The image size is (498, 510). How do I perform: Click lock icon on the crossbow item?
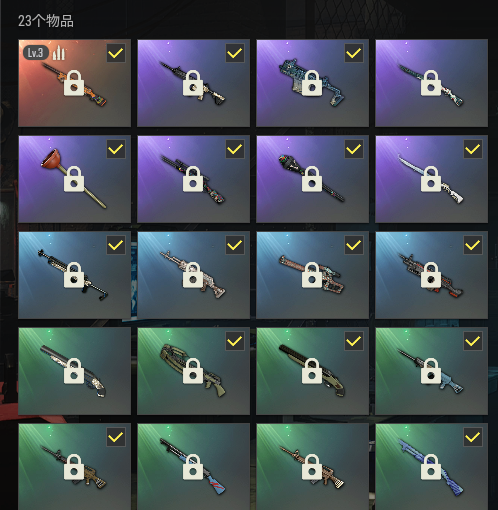tap(193, 371)
